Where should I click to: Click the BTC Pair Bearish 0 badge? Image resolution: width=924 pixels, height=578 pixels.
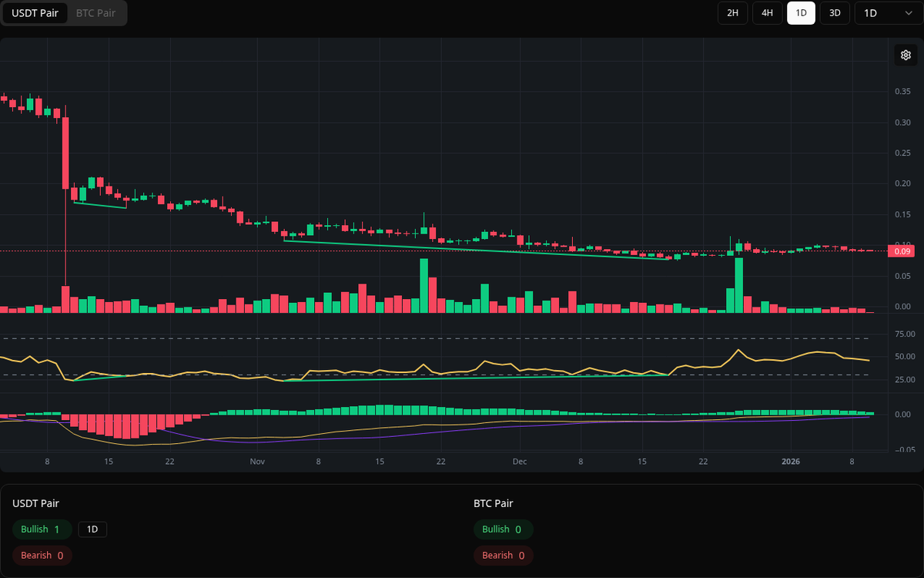pos(504,555)
